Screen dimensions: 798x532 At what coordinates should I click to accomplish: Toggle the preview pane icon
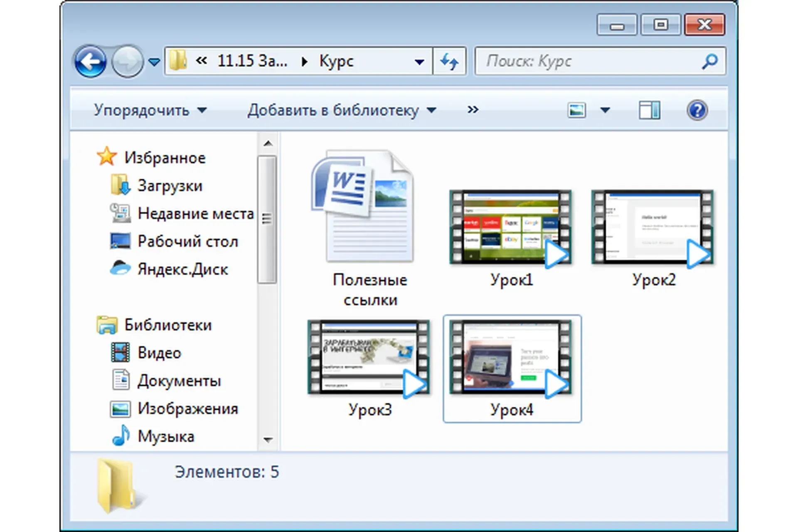coord(649,110)
